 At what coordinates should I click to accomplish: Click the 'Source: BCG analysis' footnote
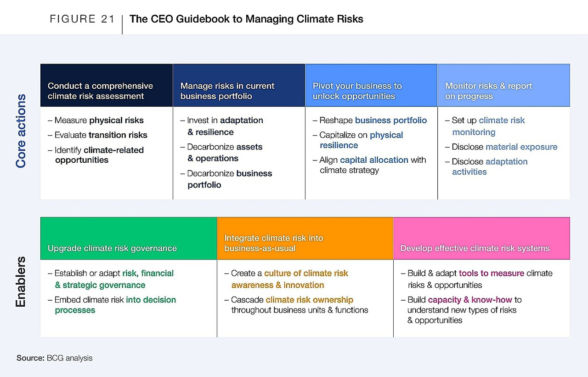(x=55, y=358)
